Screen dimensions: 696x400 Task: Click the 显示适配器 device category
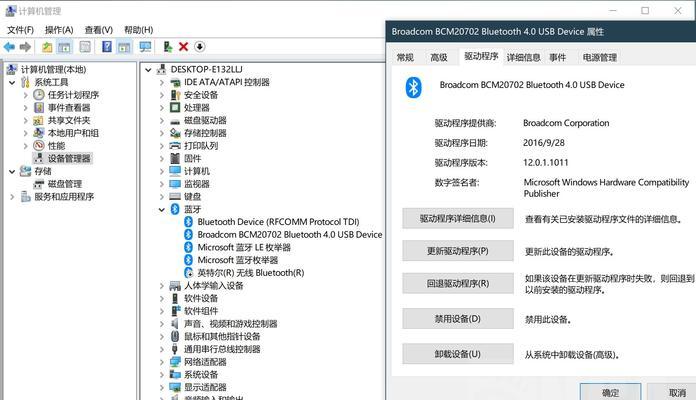pyautogui.click(x=205, y=387)
